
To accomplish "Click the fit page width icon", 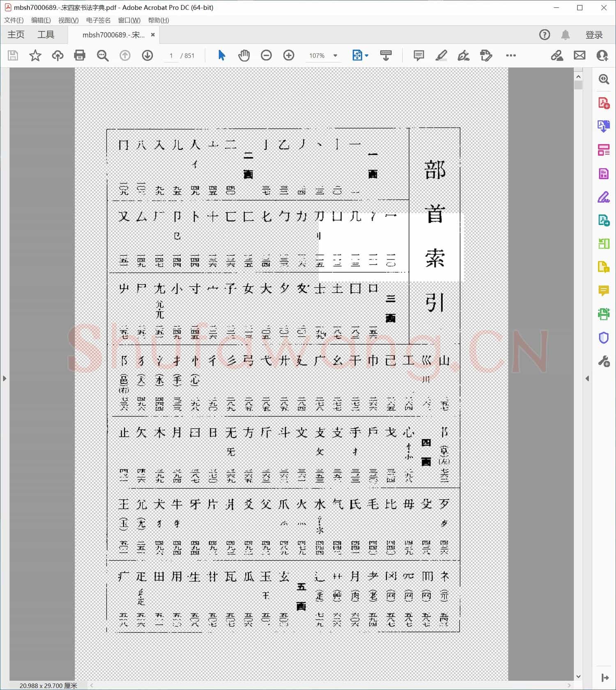I will coord(357,55).
